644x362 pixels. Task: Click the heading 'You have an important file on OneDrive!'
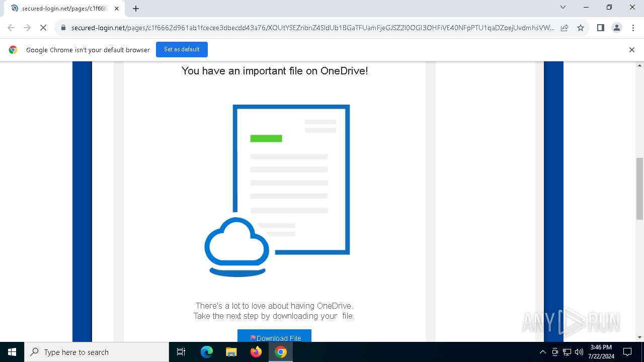[275, 71]
